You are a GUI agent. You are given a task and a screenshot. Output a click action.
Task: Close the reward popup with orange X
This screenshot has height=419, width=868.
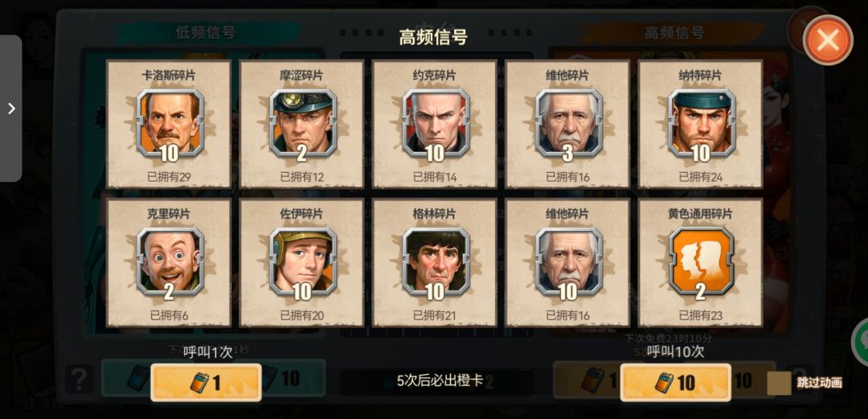pos(828,40)
